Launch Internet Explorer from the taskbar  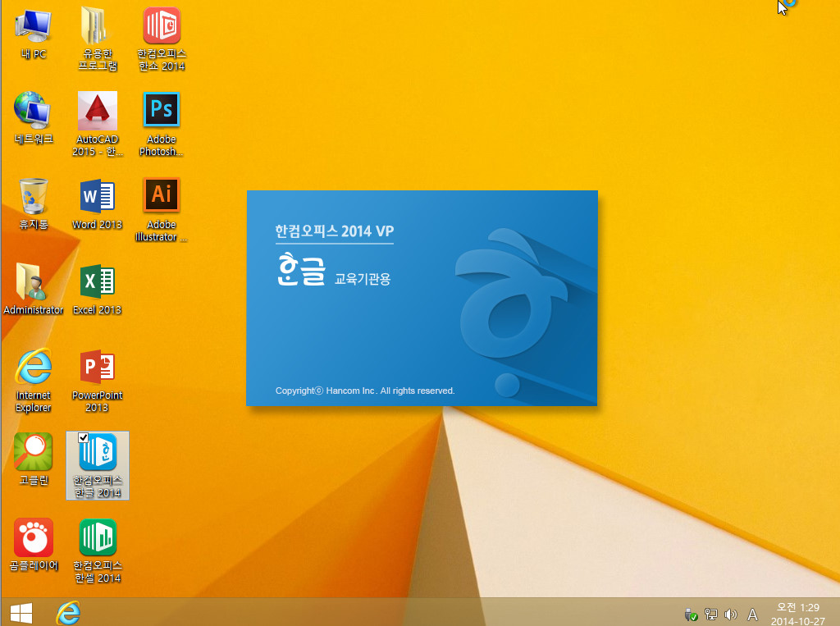click(x=68, y=612)
